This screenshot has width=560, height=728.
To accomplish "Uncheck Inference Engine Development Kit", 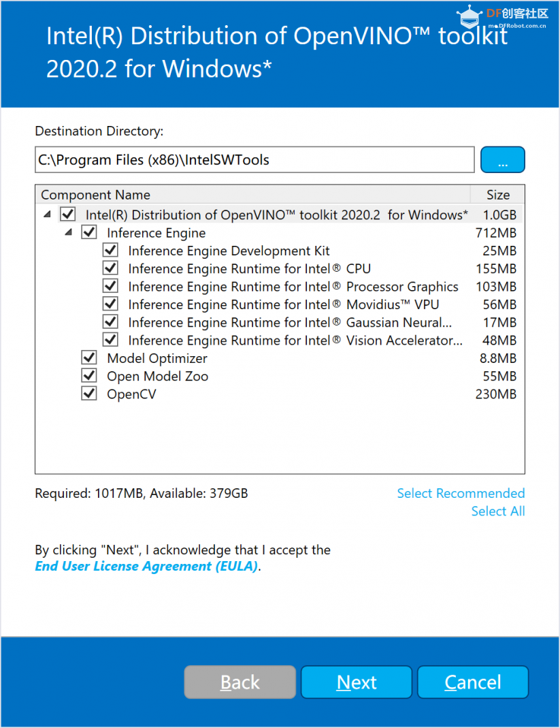I will [110, 250].
